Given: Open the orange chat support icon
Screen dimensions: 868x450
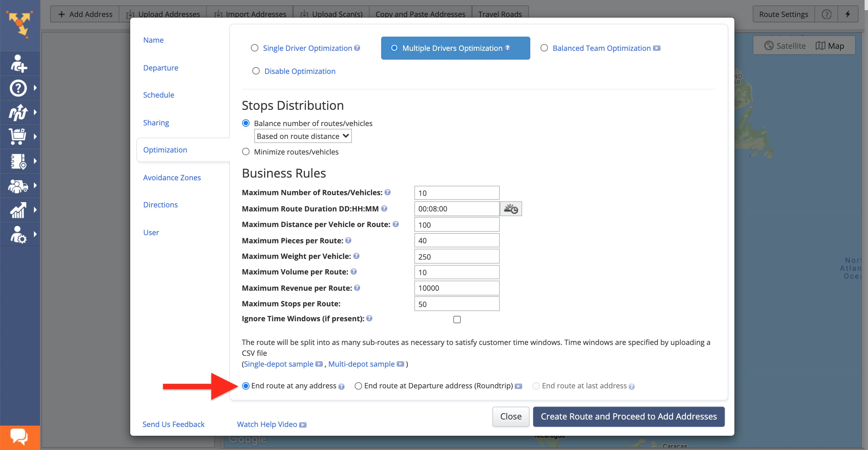Looking at the screenshot, I should point(19,437).
